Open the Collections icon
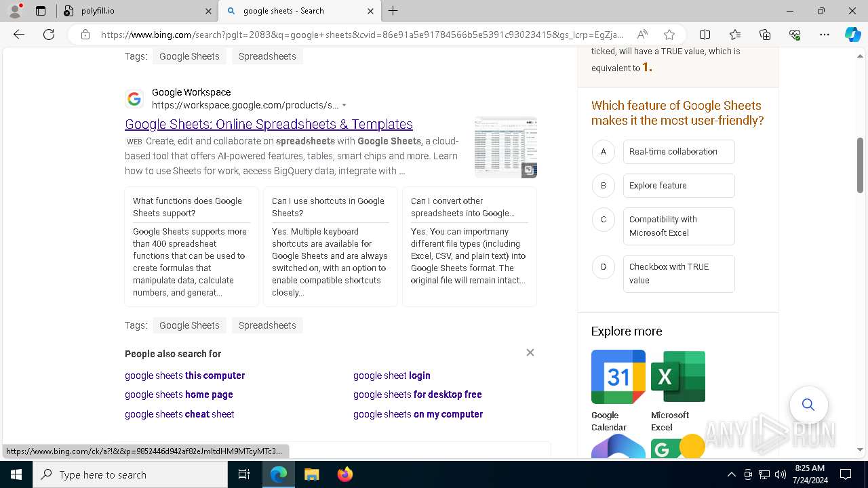The image size is (868, 488). pos(765,35)
